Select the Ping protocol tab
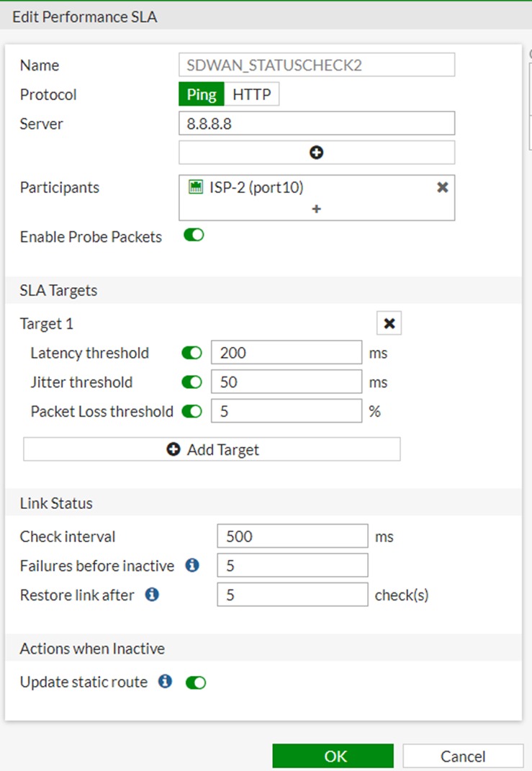 pos(201,94)
